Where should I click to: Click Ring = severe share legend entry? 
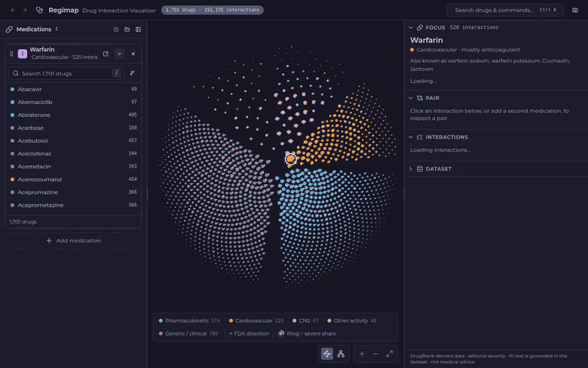307,333
